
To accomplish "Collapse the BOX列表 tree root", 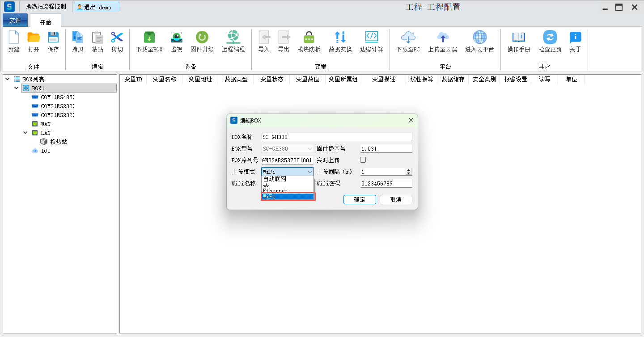I will click(7, 79).
